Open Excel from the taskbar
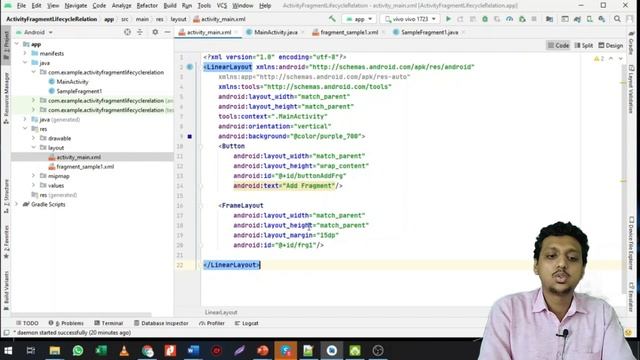Image resolution: width=640 pixels, height=360 pixels. point(101,350)
